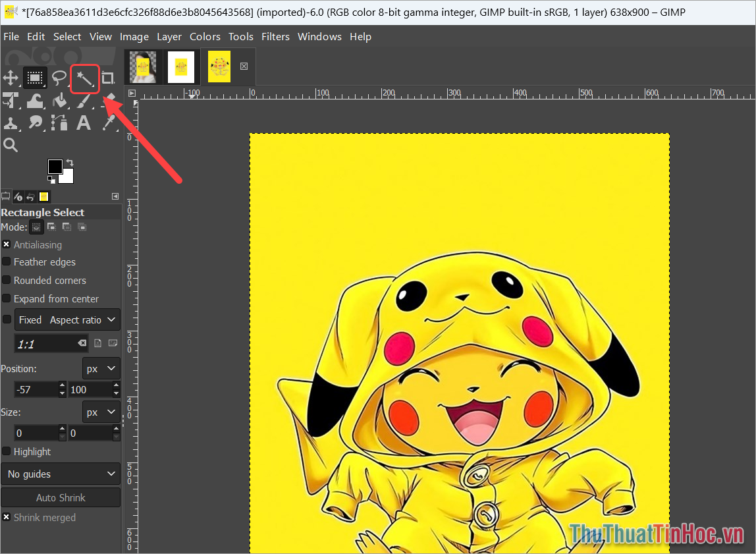Screen dimensions: 756x554
Task: Set selection mode to Intersect
Action: point(82,227)
